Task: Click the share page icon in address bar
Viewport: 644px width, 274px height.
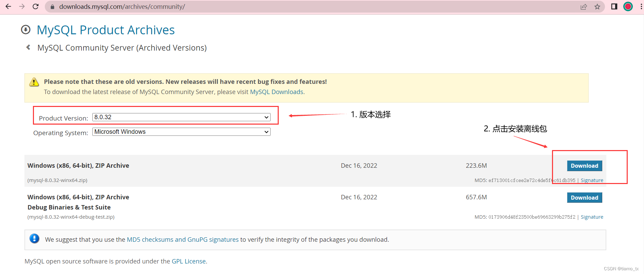Action: coord(584,6)
